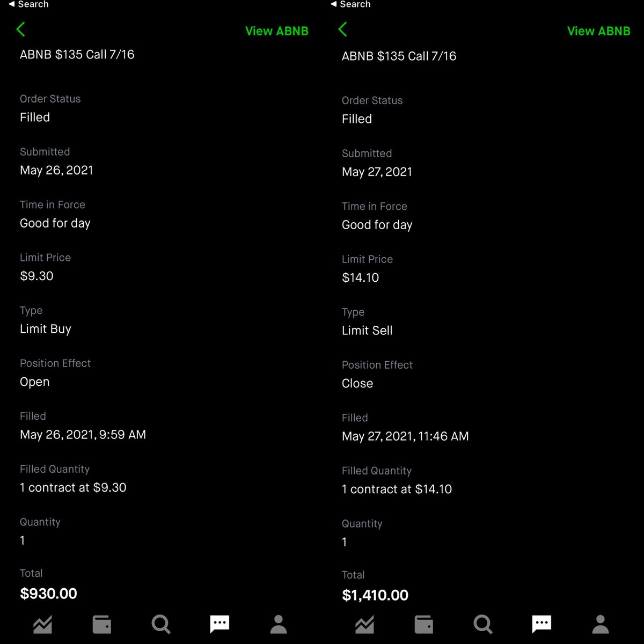Open View ABNB link in left screenshot
This screenshot has width=644, height=644.
click(277, 31)
